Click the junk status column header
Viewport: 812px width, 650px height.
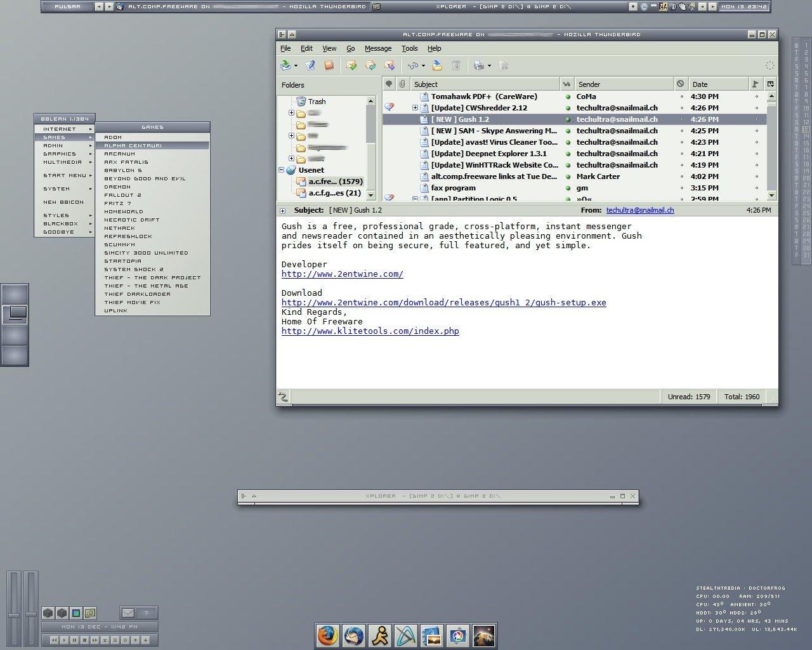click(x=681, y=84)
